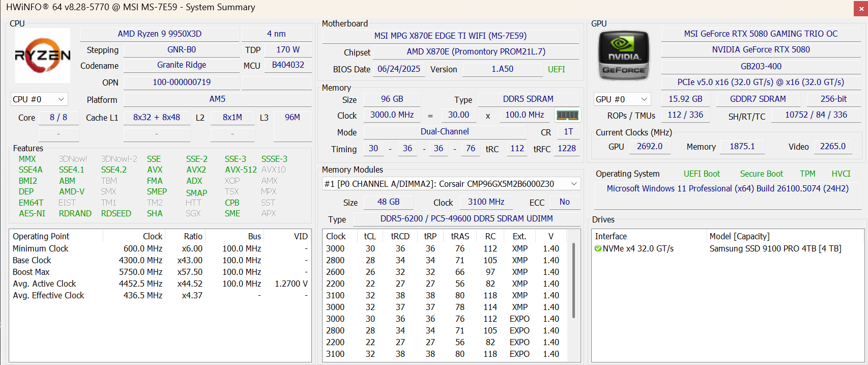Click the TPM status indicator
This screenshot has height=365, width=868.
coord(807,174)
